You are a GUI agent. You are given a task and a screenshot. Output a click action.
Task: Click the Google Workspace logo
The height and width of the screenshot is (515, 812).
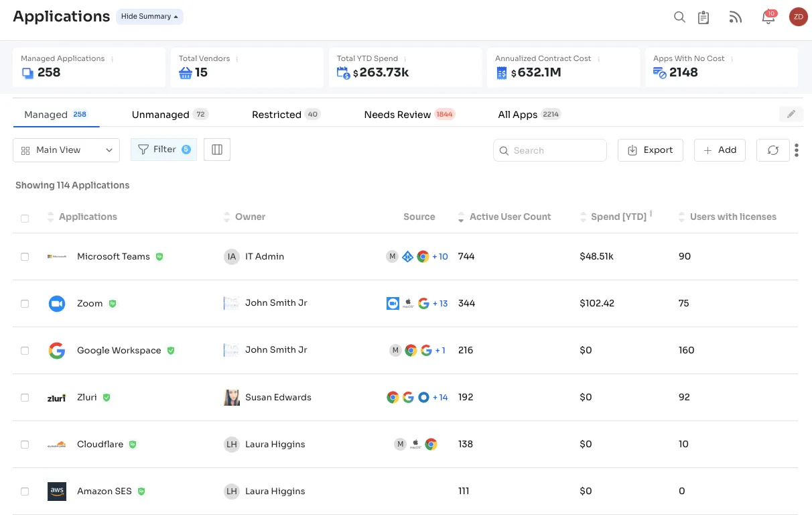(57, 350)
